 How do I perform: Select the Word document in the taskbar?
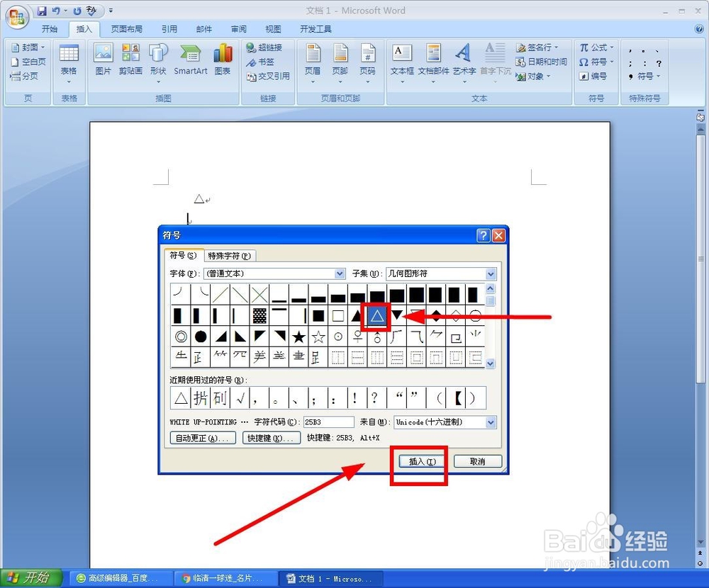[x=330, y=578]
